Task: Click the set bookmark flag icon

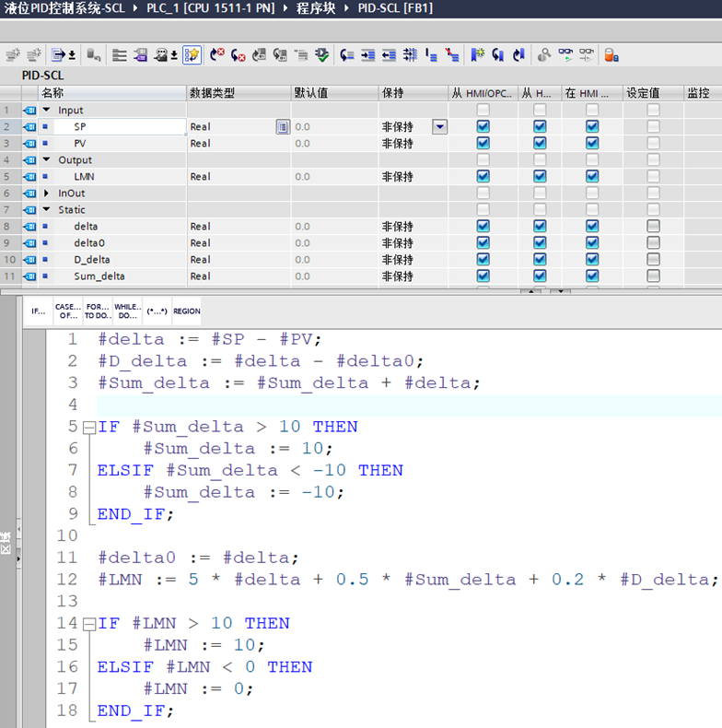Action: pos(478,55)
